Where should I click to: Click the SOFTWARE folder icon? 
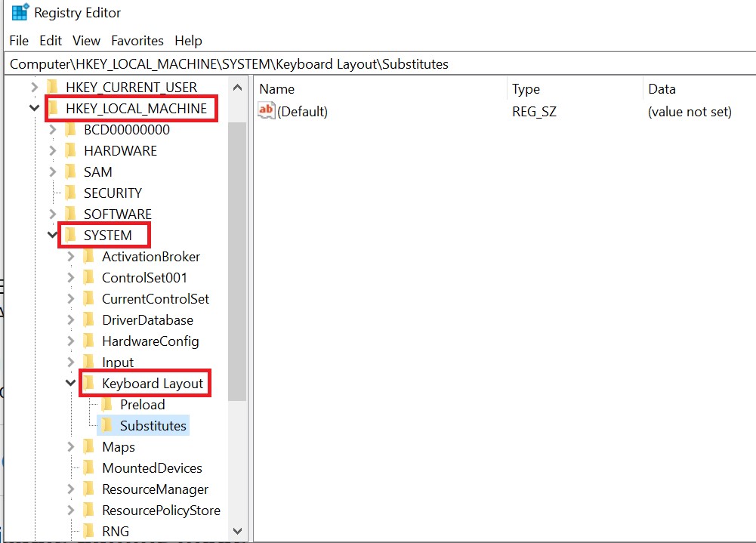(70, 213)
